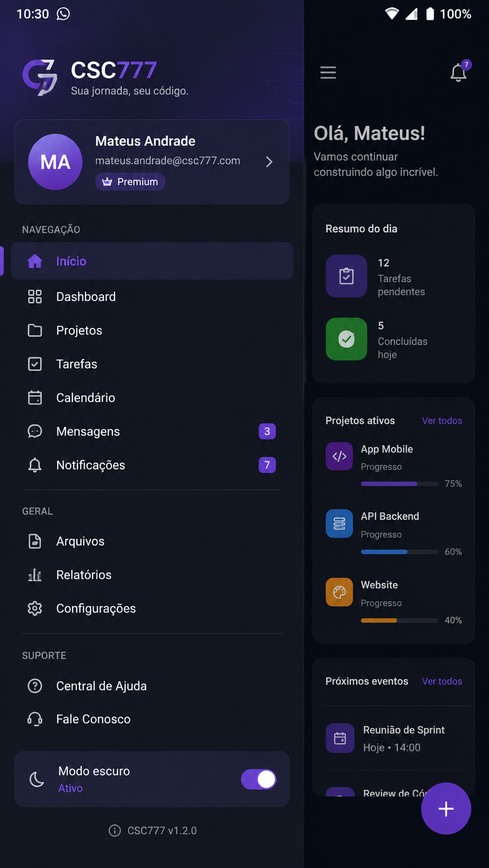Click the Mensagens chat bubble icon

click(35, 431)
